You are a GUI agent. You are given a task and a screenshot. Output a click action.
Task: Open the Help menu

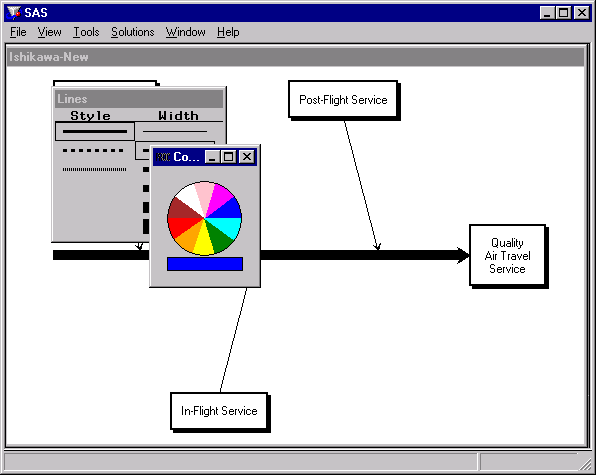[228, 32]
